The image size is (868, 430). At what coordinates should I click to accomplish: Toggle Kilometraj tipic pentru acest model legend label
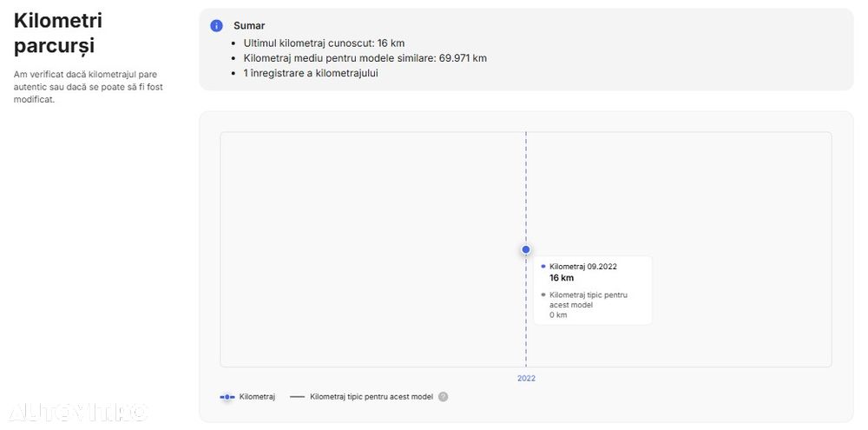pos(372,397)
